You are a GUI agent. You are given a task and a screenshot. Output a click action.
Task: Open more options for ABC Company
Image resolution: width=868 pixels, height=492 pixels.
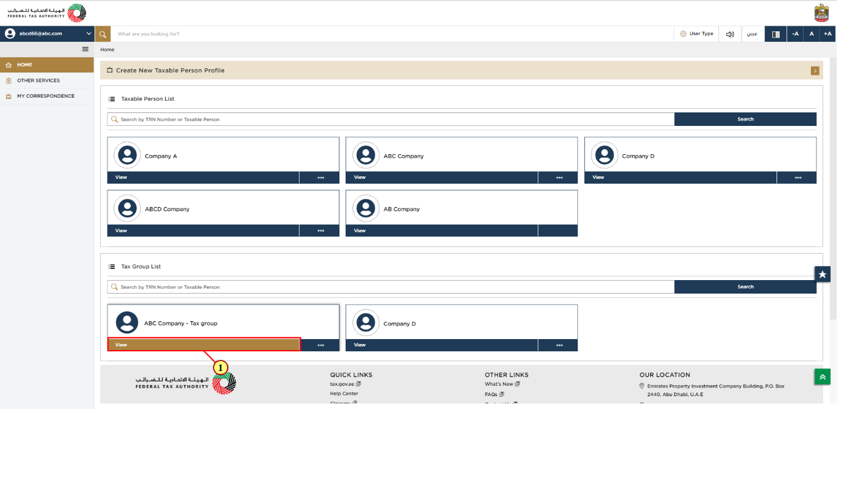pos(559,178)
